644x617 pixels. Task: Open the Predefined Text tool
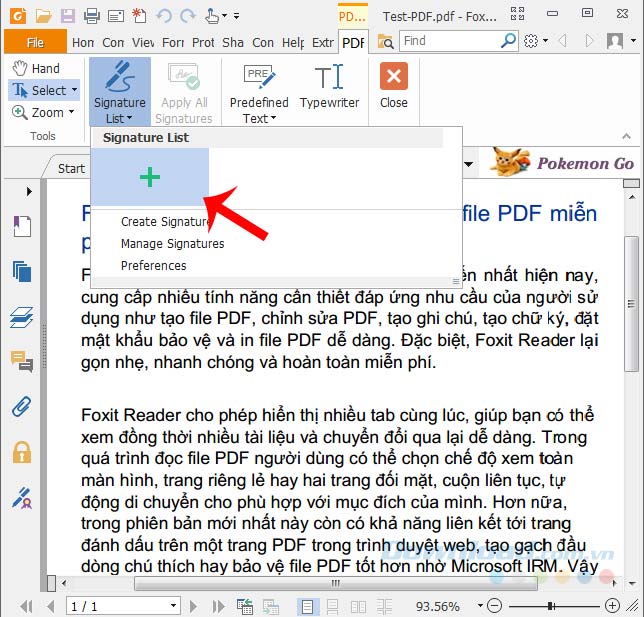pos(259,93)
